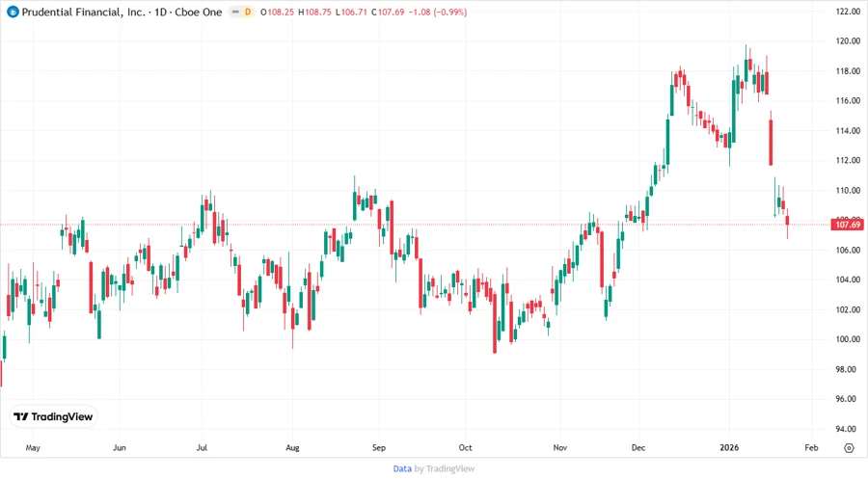
Task: Click the 114.00 price axis label
Action: [848, 130]
